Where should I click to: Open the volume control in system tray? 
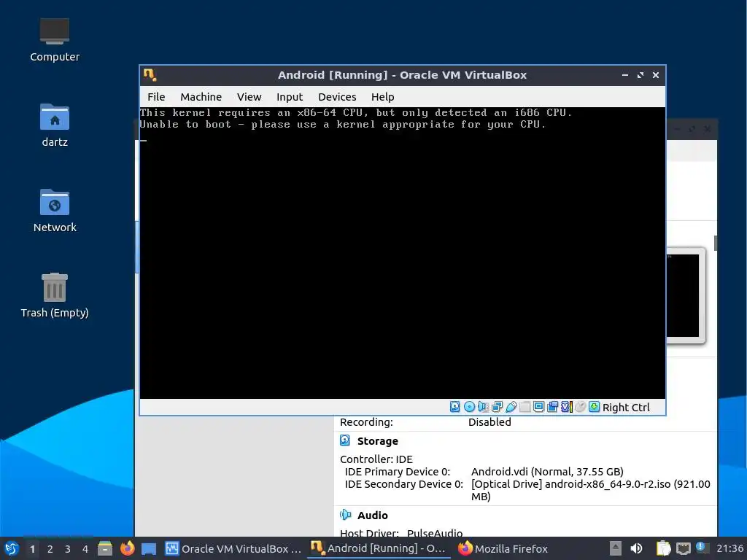coord(636,548)
